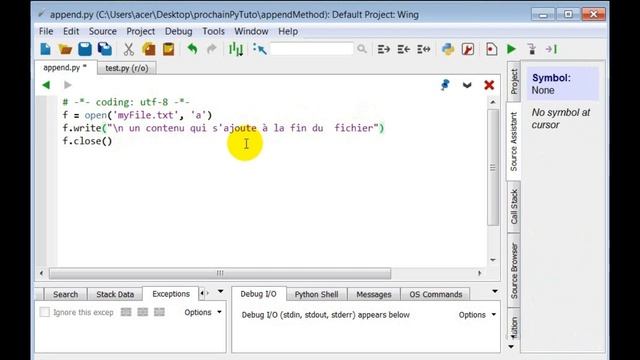
Task: Outdent the selected lines icon
Action: 404,49
